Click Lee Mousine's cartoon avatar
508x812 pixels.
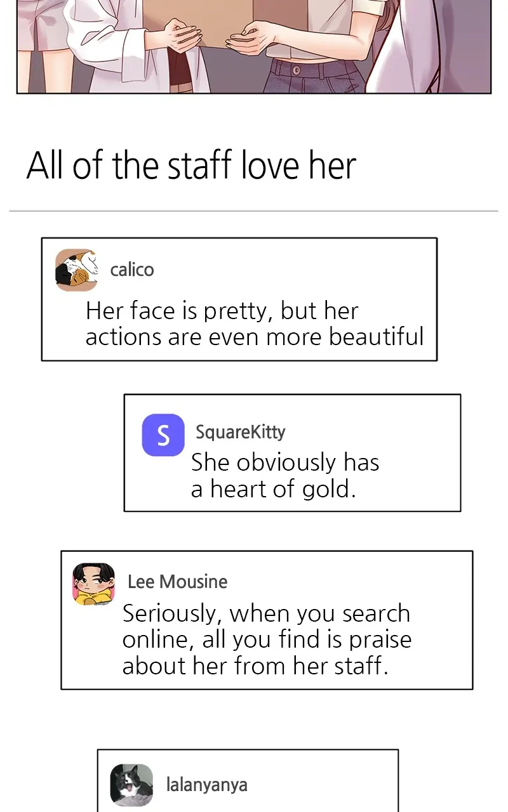click(93, 584)
